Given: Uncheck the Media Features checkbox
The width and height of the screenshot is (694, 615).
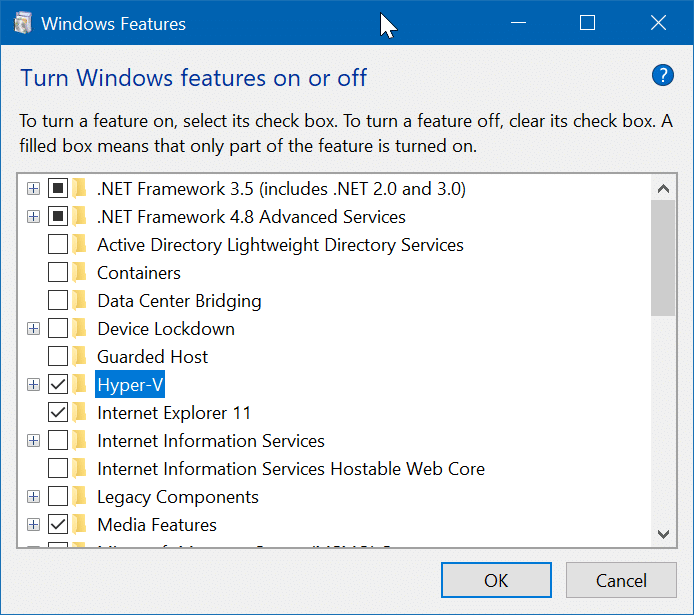Looking at the screenshot, I should [58, 524].
